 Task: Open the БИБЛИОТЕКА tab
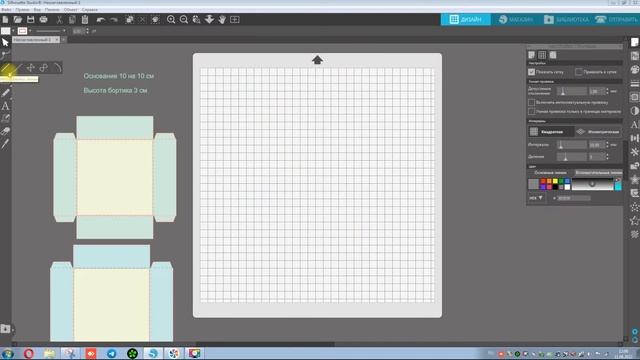point(567,20)
